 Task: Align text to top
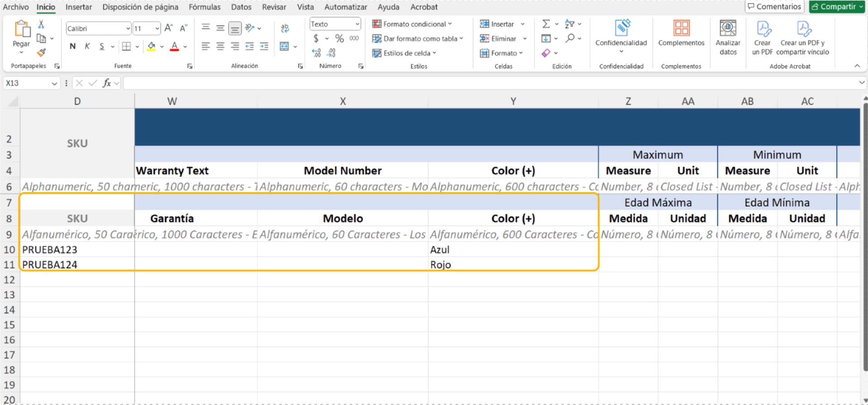point(206,28)
